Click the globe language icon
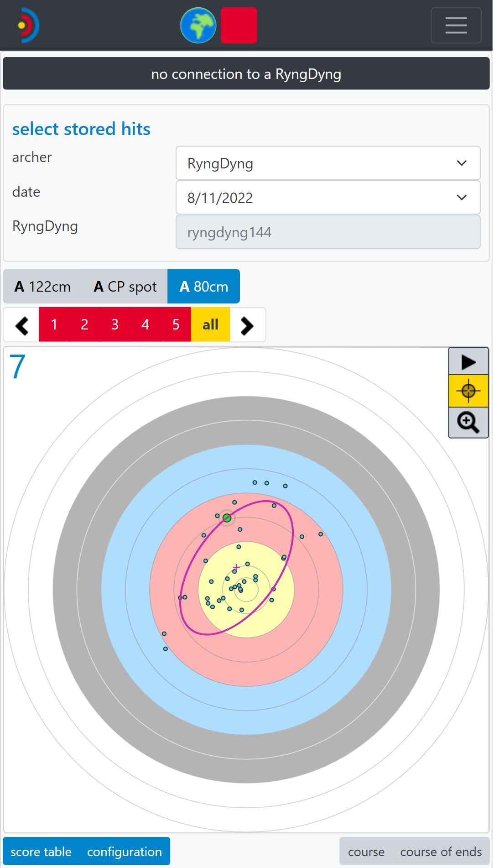The width and height of the screenshot is (494, 868). click(x=198, y=26)
